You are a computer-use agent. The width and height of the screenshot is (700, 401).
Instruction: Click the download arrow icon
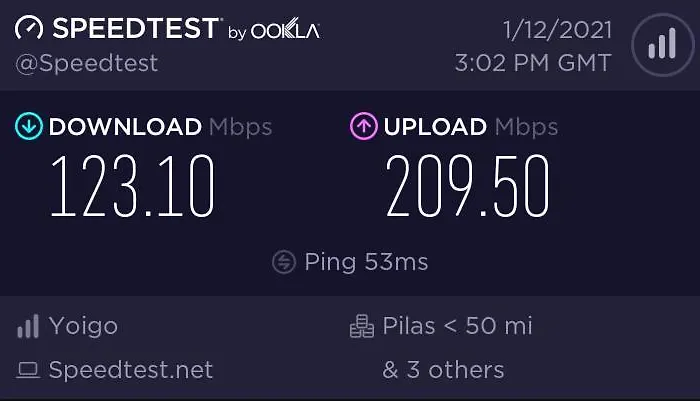29,127
